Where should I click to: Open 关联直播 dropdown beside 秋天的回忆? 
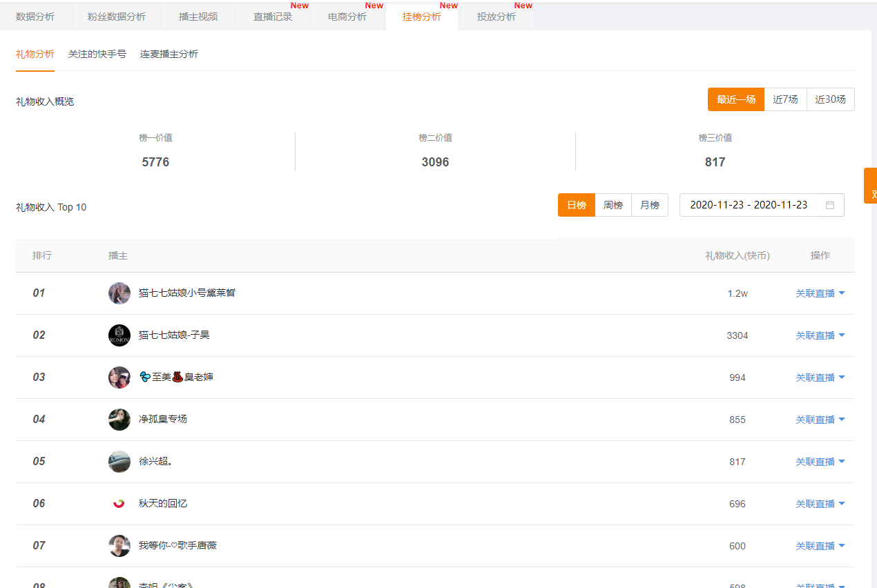pyautogui.click(x=820, y=503)
